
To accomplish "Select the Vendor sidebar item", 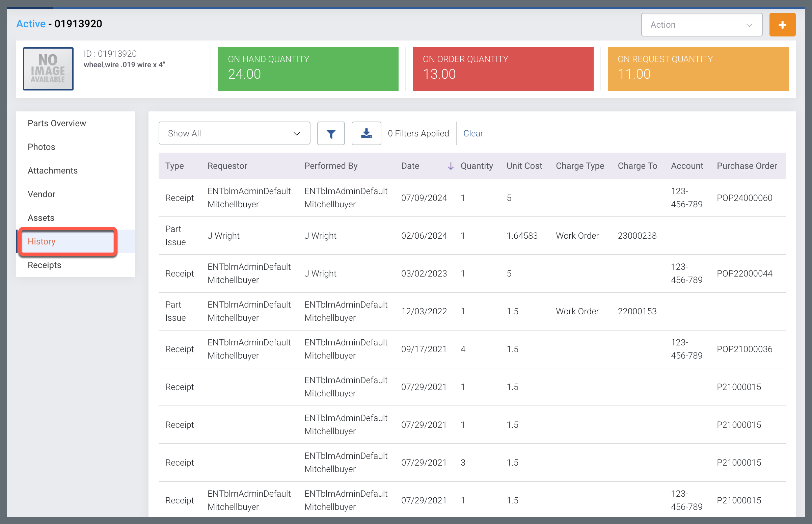I will click(42, 194).
